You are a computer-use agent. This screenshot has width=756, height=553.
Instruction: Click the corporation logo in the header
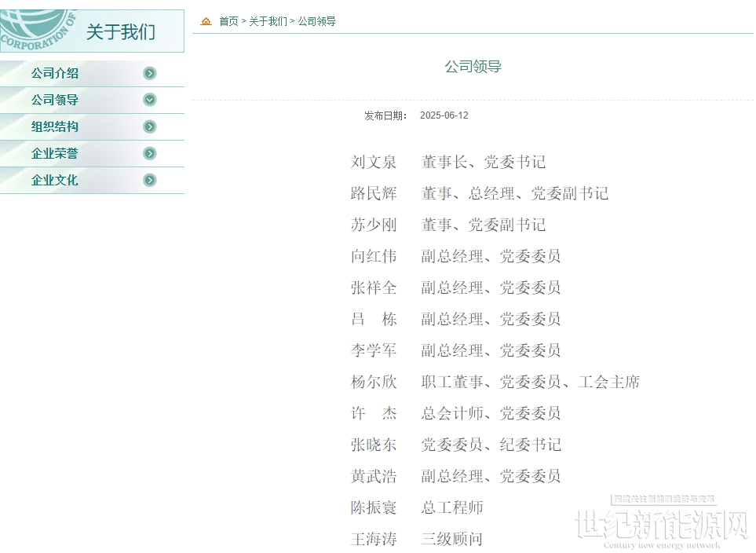click(38, 30)
